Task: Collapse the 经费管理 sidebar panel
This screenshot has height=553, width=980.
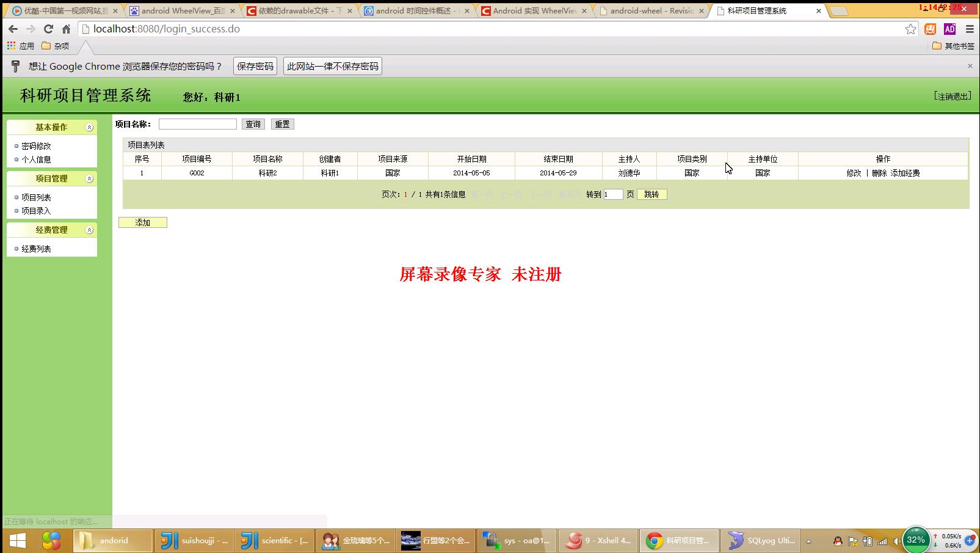Action: coord(89,230)
